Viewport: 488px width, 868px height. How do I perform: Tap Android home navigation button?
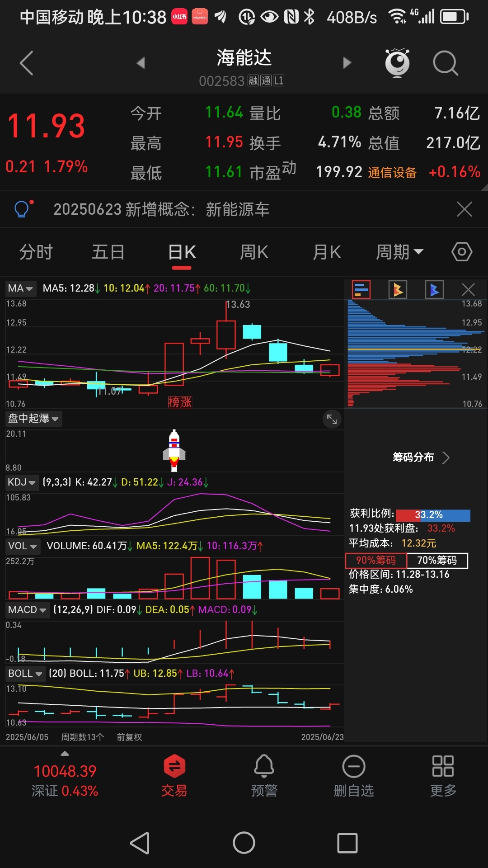pyautogui.click(x=244, y=843)
